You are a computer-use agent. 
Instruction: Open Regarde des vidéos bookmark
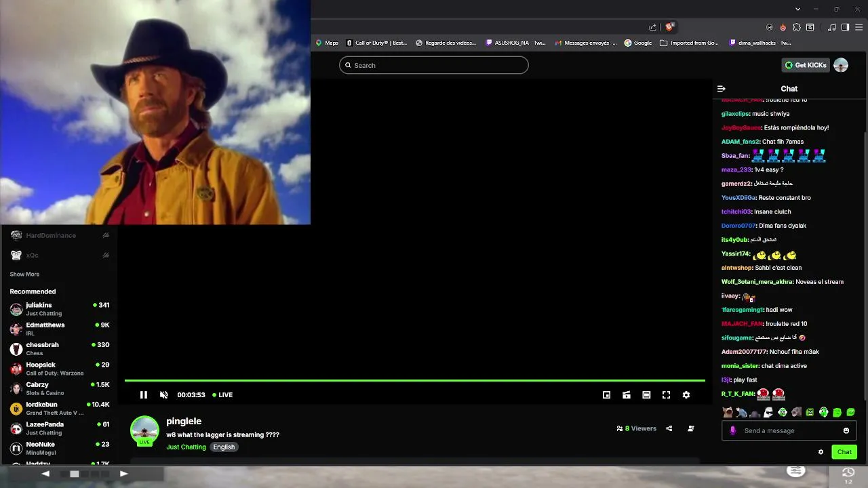coord(446,43)
